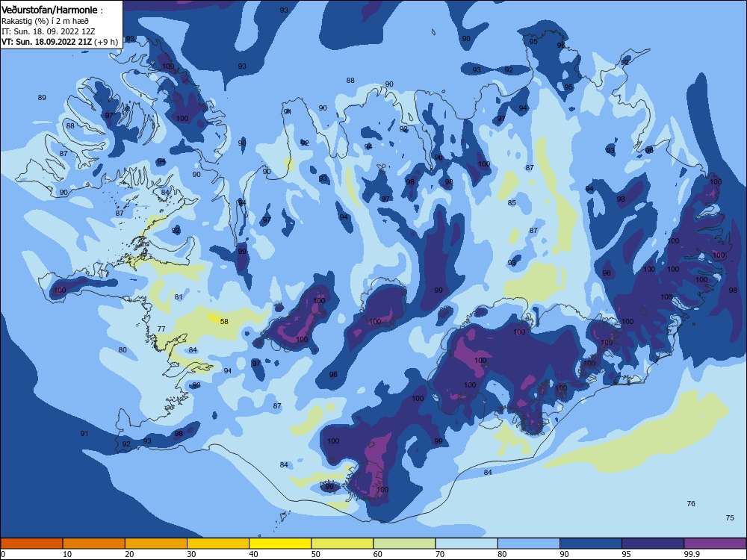The height and width of the screenshot is (560, 747).
Task: Choose the 60–70 light green legend swatch
Action: (x=404, y=544)
